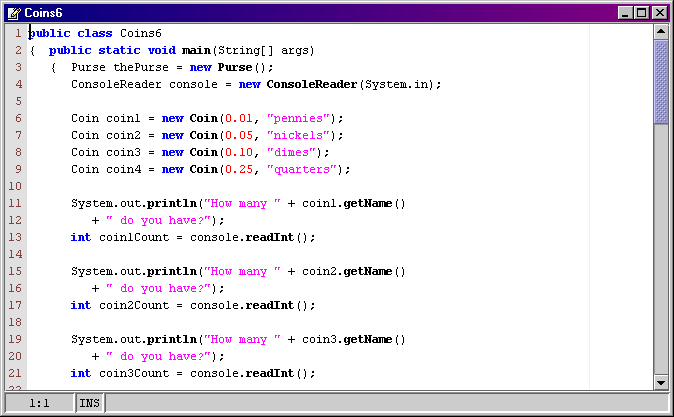This screenshot has width=674, height=417.
Task: Click 'coin1Count' variable declaration
Action: pos(134,237)
